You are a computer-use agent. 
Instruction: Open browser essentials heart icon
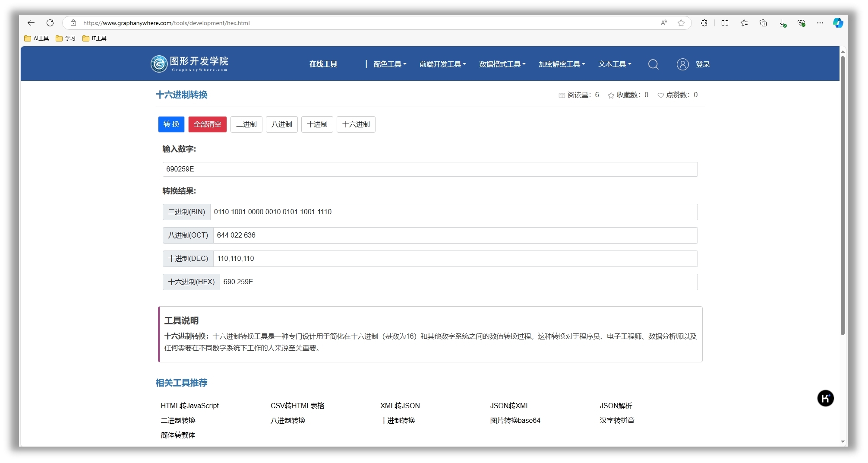(802, 23)
